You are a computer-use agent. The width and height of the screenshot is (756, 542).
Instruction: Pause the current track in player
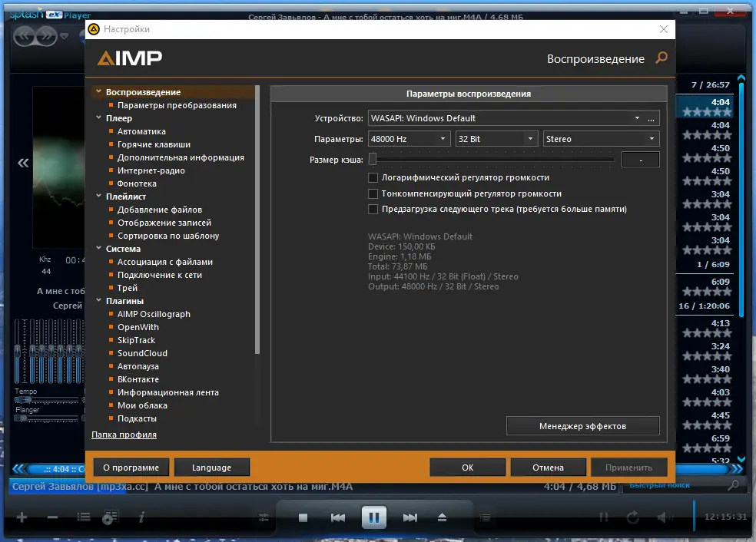coord(373,517)
